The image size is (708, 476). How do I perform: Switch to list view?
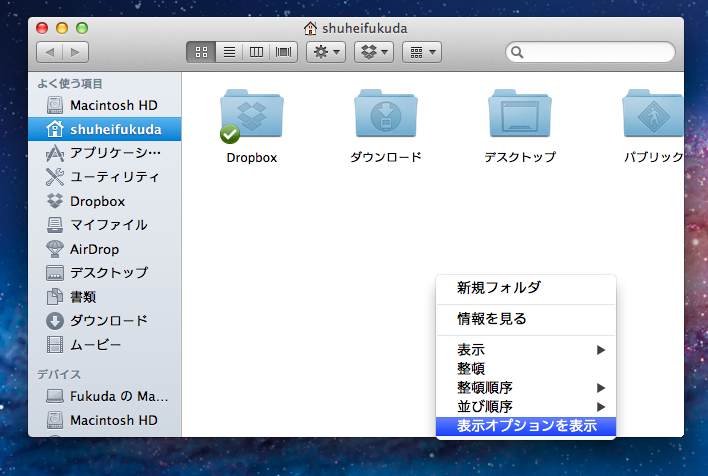229,52
